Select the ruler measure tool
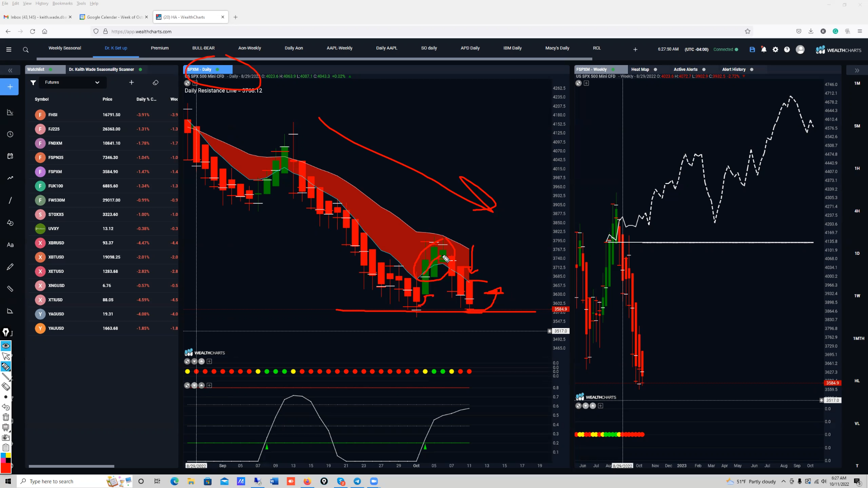868x488 pixels. [10, 289]
